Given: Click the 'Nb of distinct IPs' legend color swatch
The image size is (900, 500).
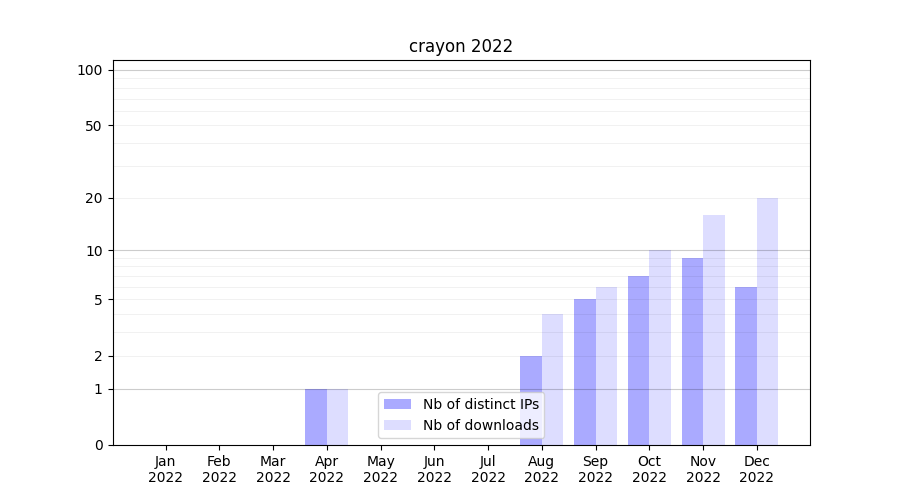Looking at the screenshot, I should pyautogui.click(x=398, y=404).
